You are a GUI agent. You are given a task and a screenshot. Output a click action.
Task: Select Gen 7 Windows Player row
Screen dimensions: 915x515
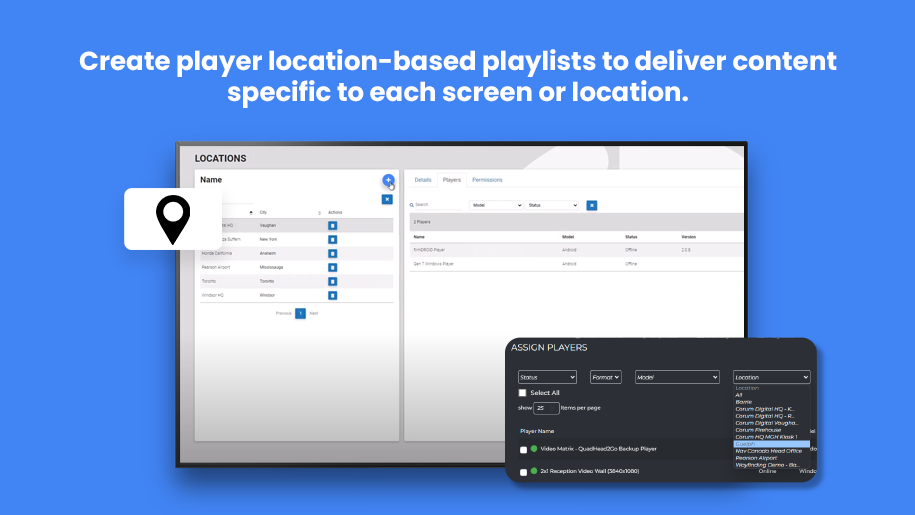pos(577,264)
